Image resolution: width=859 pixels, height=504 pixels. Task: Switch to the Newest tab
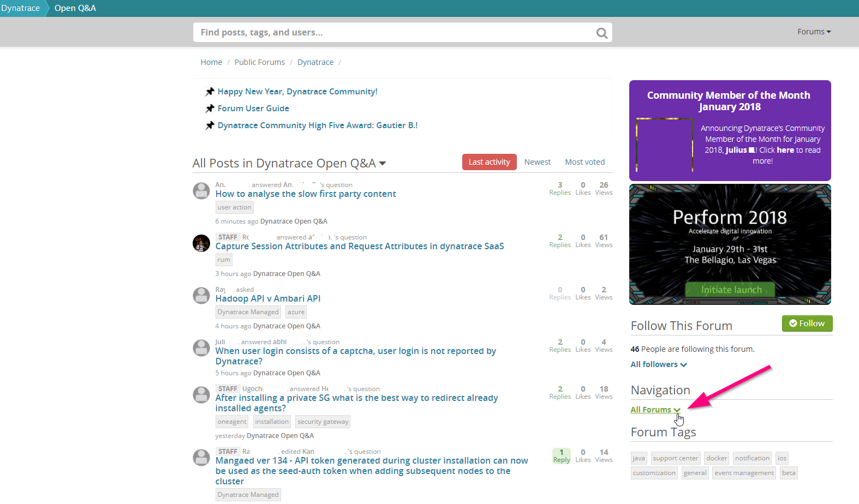pos(538,162)
